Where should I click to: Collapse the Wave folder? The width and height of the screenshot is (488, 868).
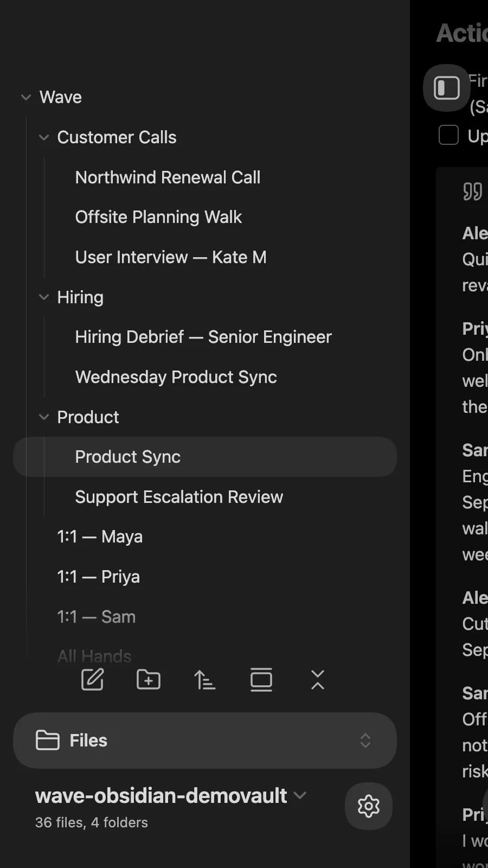click(x=26, y=98)
